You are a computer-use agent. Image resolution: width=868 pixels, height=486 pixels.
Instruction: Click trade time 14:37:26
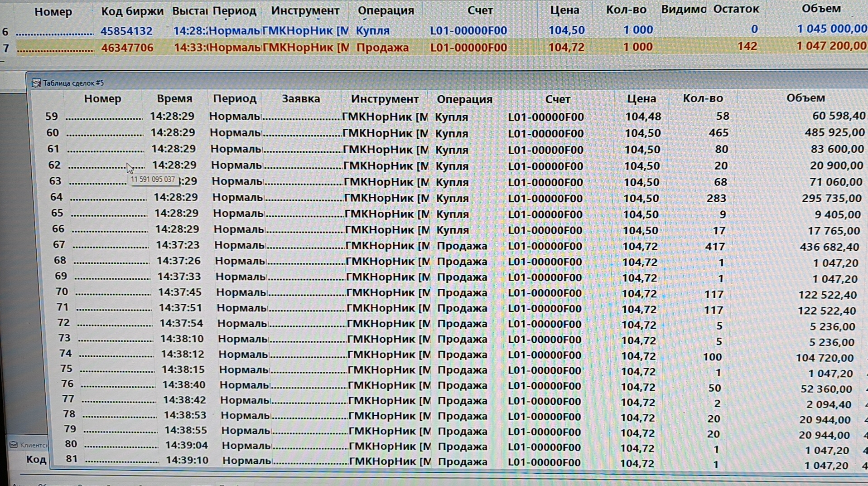pyautogui.click(x=178, y=261)
